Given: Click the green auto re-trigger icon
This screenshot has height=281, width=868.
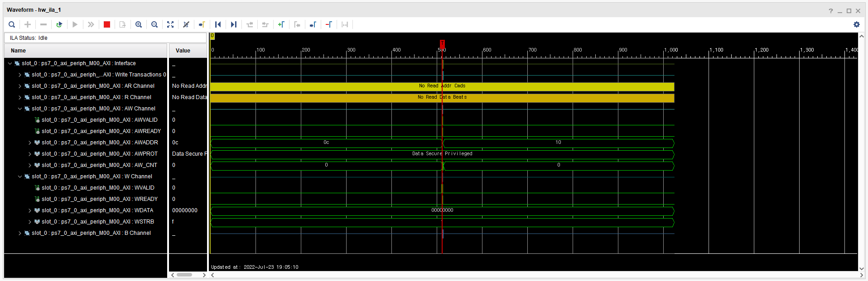Looking at the screenshot, I should point(59,24).
